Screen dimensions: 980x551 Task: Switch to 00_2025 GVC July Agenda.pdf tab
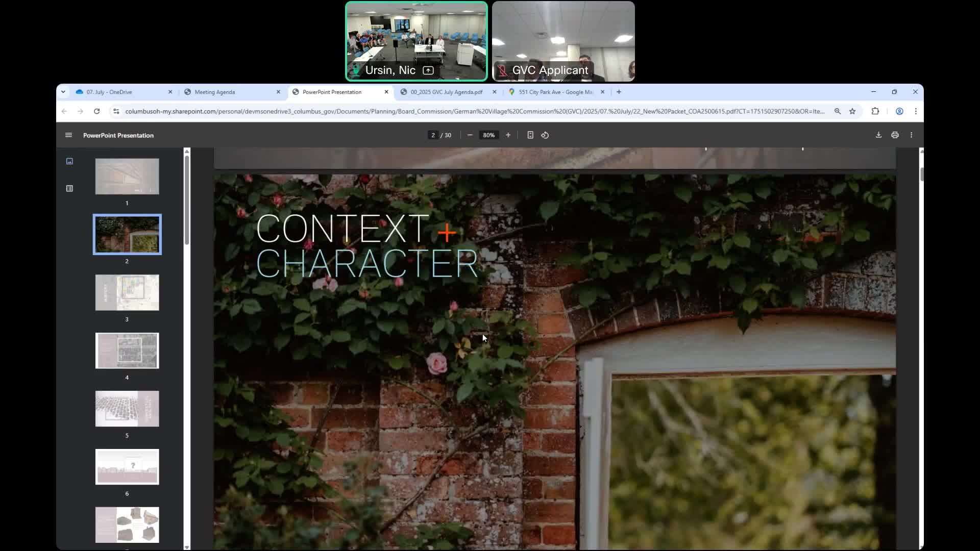[x=446, y=92]
